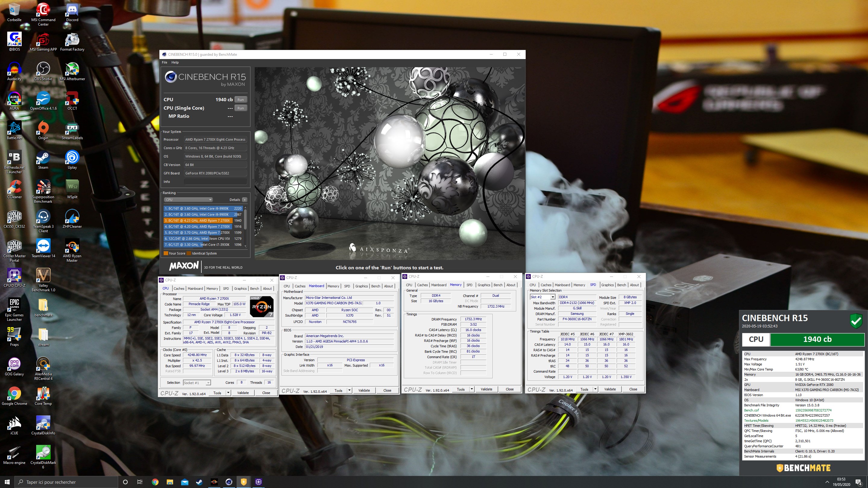Click Validate in Memory CPU-Z window
The image size is (868, 488).
pyautogui.click(x=486, y=389)
